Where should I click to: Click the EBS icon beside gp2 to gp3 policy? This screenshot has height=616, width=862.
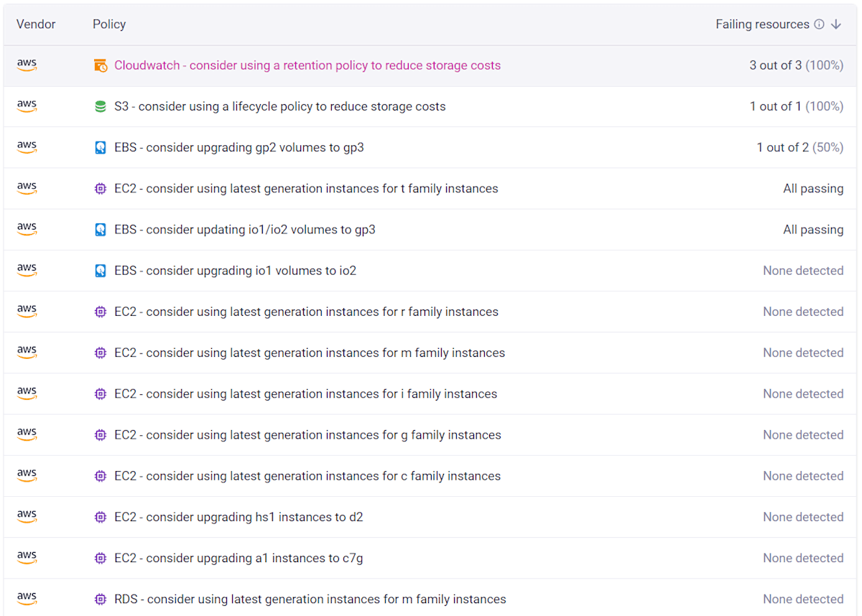click(x=101, y=148)
